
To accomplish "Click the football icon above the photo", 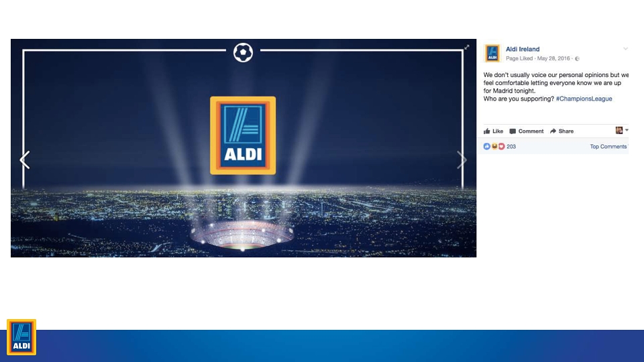I will pyautogui.click(x=243, y=52).
